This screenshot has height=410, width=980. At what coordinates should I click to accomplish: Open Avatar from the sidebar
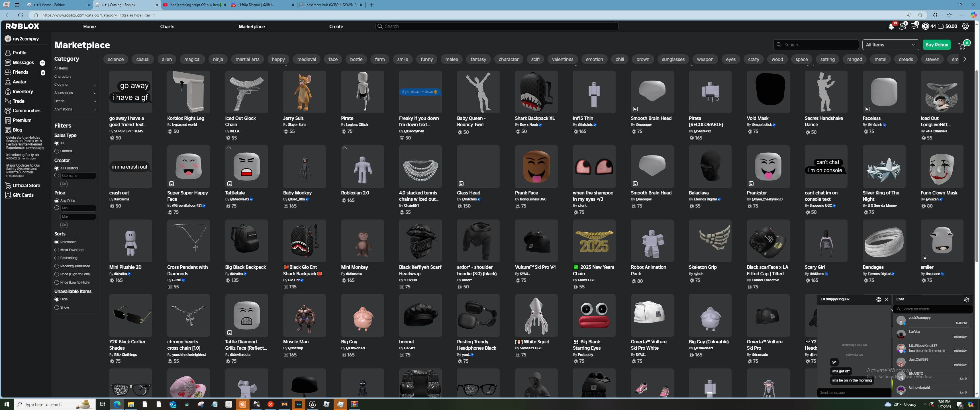pos(19,82)
